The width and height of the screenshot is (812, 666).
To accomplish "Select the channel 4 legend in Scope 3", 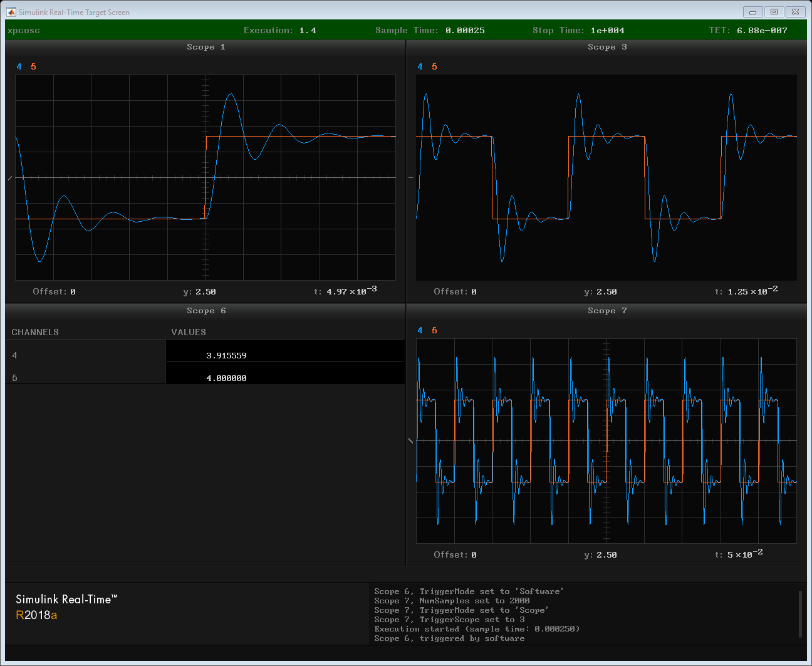I will pyautogui.click(x=420, y=67).
